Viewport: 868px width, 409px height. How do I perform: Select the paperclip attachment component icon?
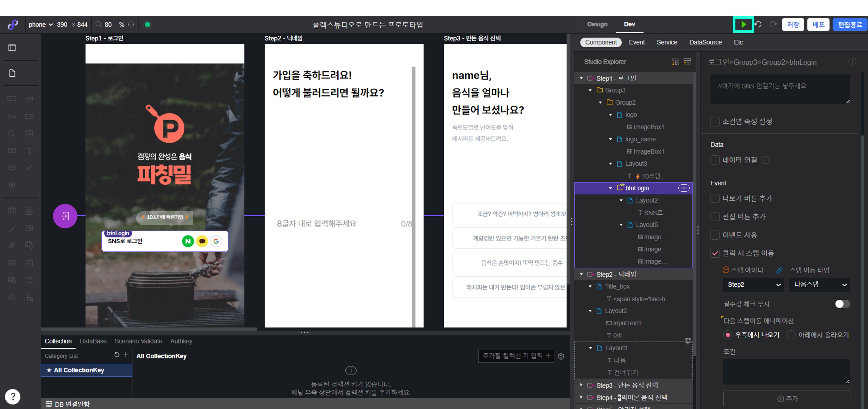(12, 245)
